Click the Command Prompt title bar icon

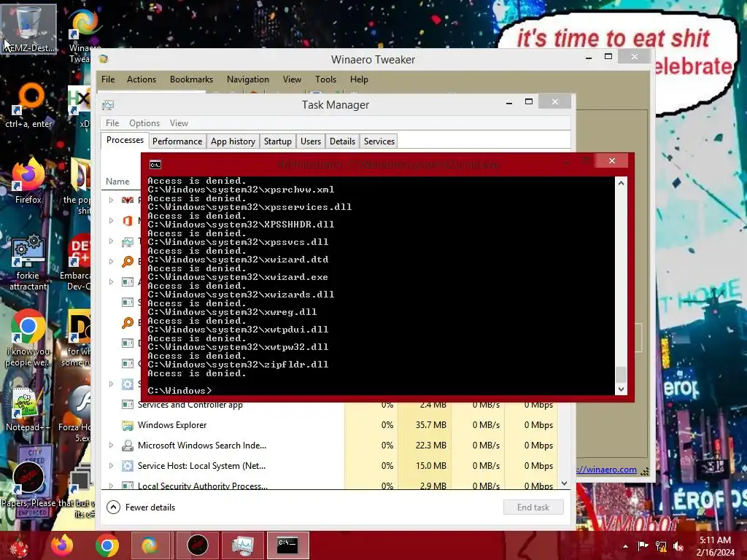pos(155,165)
